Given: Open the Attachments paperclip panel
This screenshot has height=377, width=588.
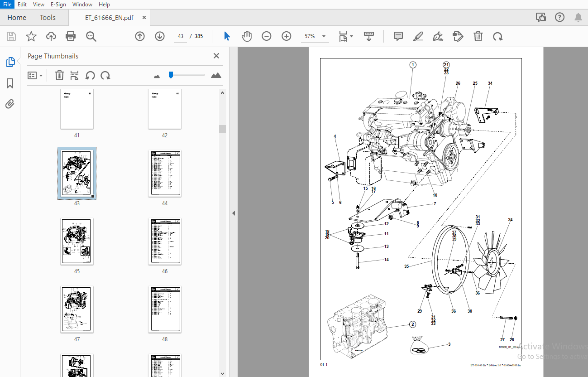Looking at the screenshot, I should tap(10, 104).
